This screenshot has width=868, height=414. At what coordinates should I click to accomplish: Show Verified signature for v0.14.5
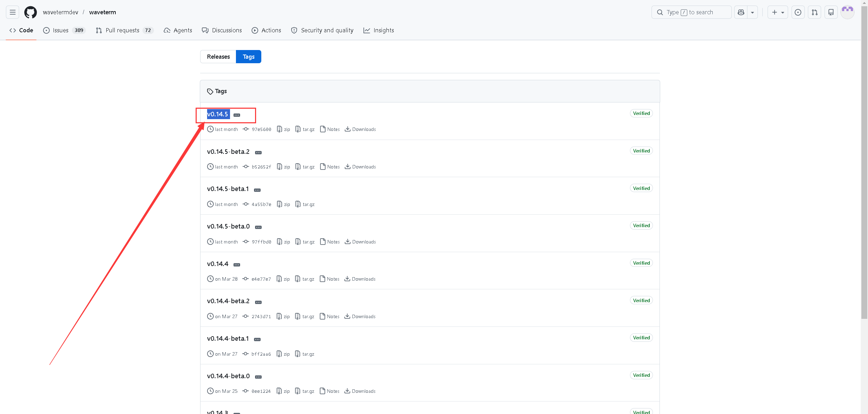coord(641,113)
